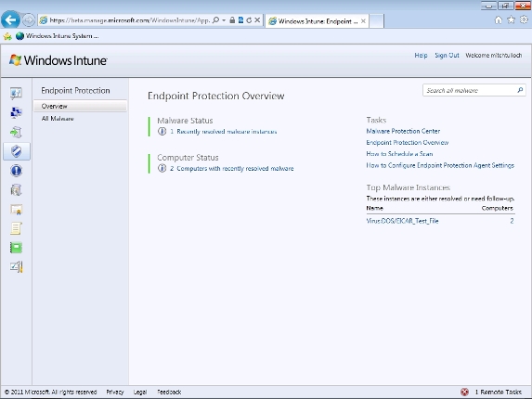Click the Welcome mitchtulloch text
The width and height of the screenshot is (532, 399).
click(494, 56)
